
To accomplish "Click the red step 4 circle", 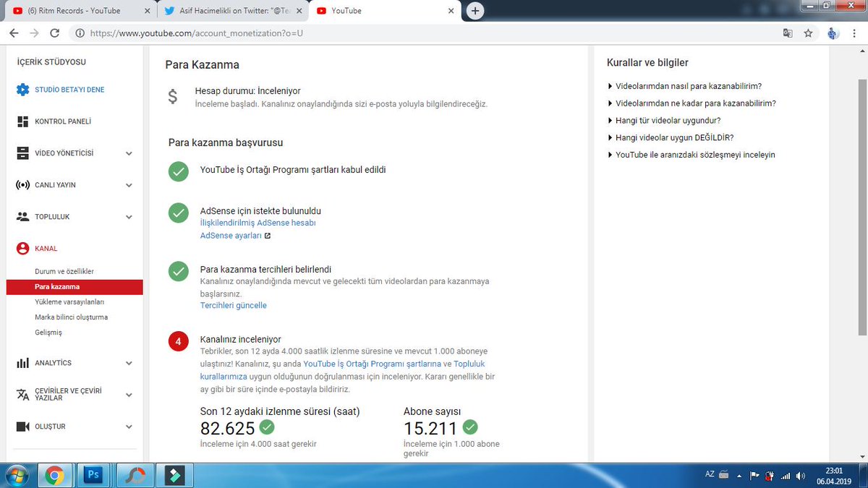I will point(178,341).
